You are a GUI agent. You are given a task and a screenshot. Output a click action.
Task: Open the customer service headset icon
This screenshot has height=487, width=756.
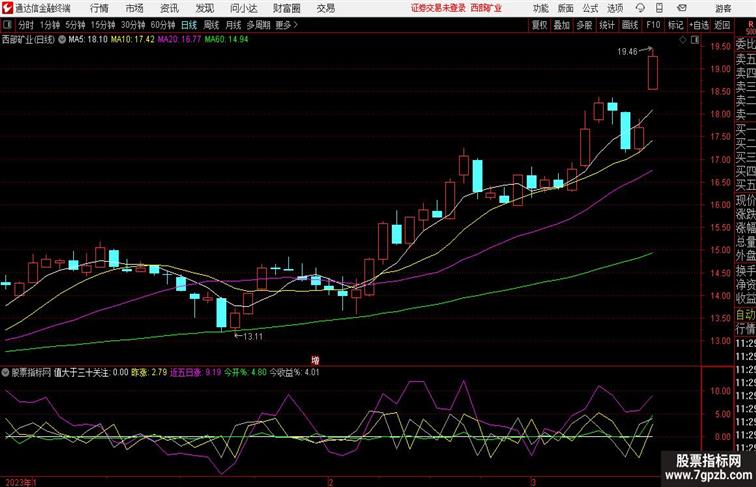coord(640,8)
